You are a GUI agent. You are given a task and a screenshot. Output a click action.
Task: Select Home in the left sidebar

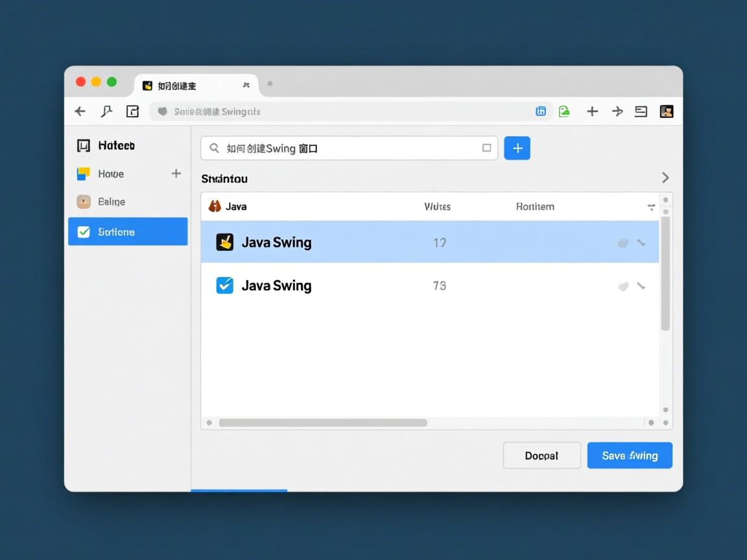[x=110, y=174]
